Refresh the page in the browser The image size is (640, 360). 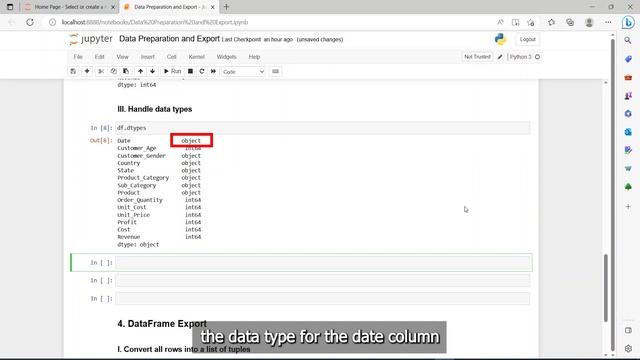pyautogui.click(x=30, y=22)
